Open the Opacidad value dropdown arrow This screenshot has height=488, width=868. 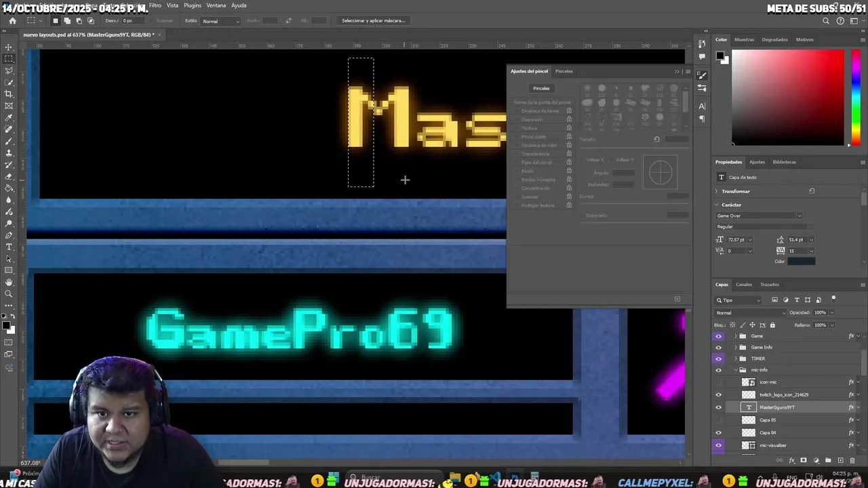tap(832, 312)
